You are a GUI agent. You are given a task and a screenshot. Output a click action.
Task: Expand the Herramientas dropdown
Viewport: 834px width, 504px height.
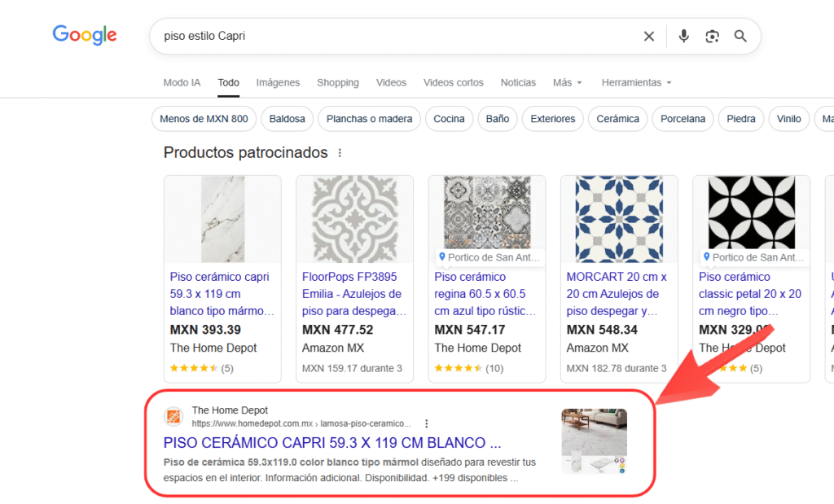636,82
